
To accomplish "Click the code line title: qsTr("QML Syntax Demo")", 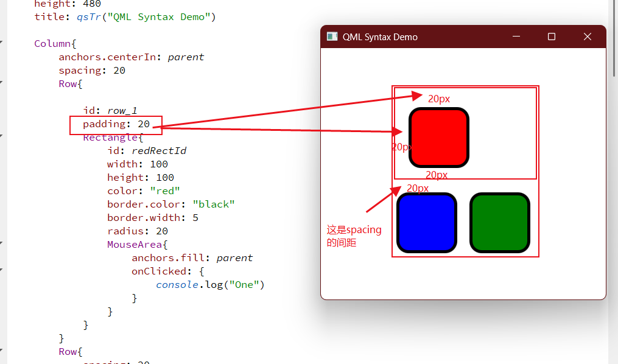I will [125, 17].
